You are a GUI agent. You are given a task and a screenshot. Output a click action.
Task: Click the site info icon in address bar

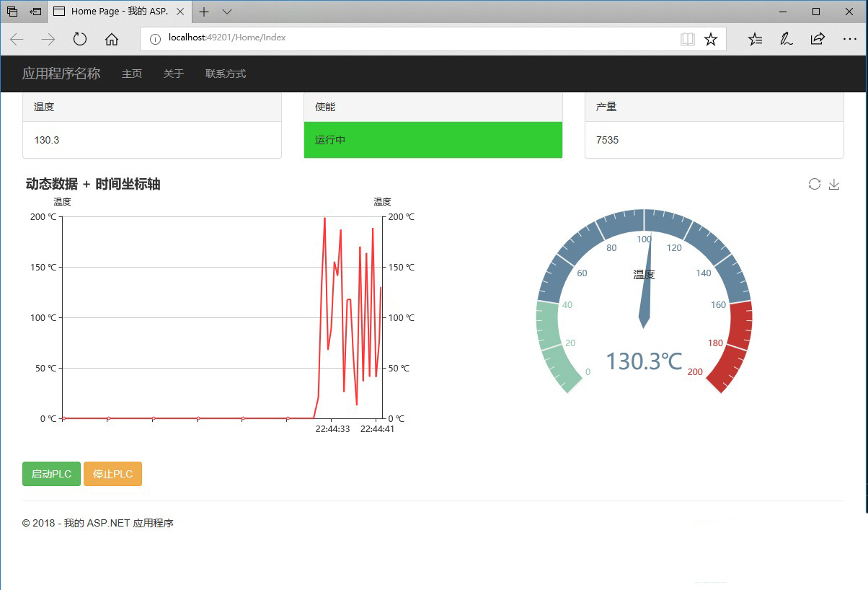pos(154,38)
